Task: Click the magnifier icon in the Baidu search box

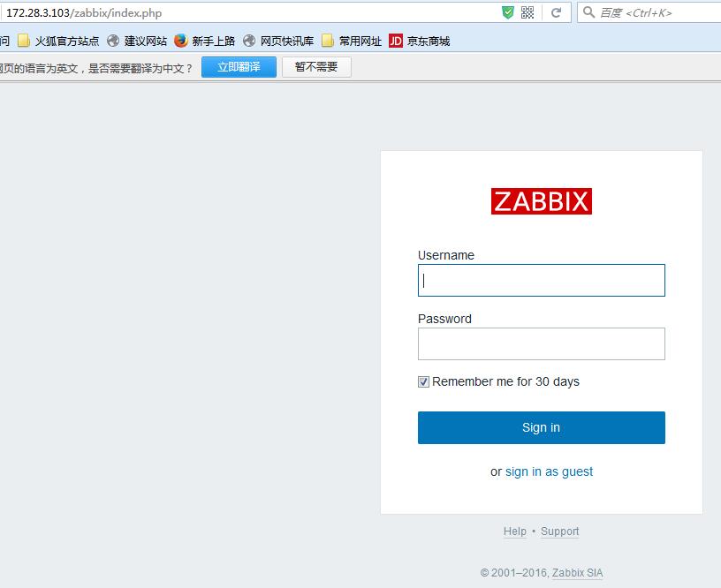Action: pos(588,12)
